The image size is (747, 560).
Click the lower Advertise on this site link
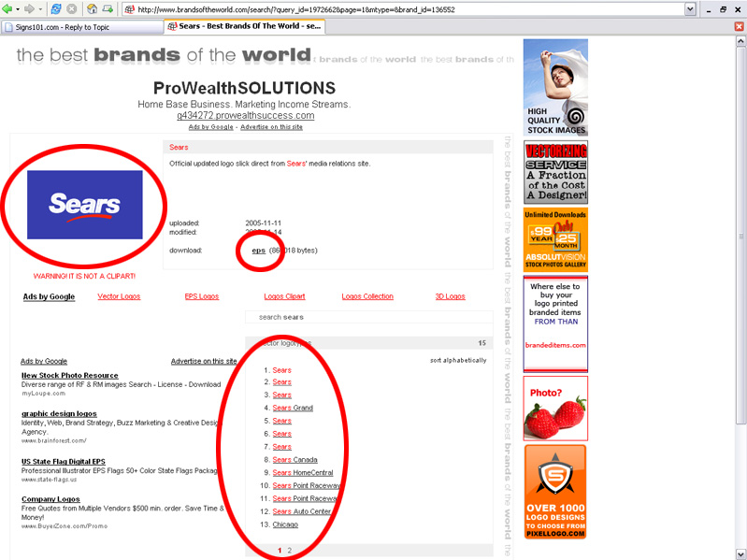click(204, 361)
